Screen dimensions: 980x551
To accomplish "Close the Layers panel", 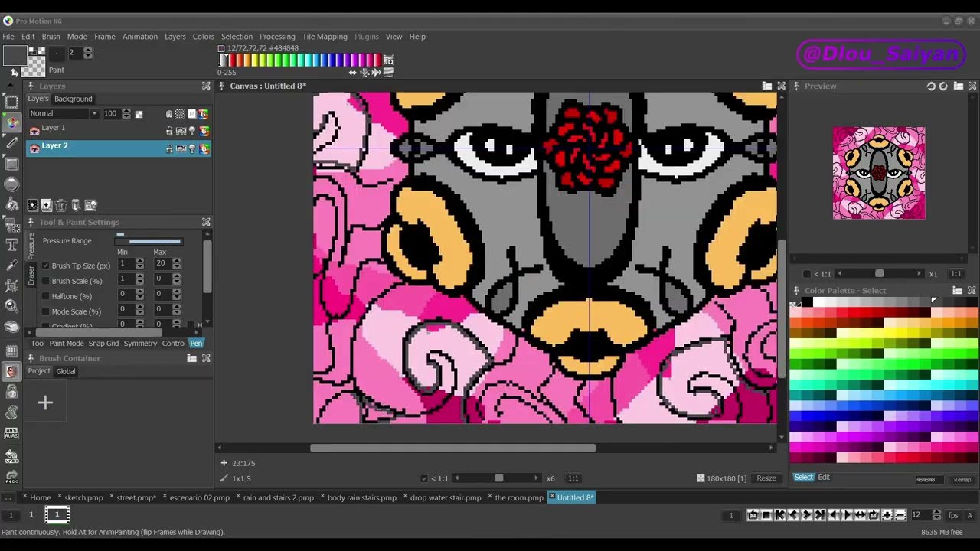I will click(x=206, y=86).
